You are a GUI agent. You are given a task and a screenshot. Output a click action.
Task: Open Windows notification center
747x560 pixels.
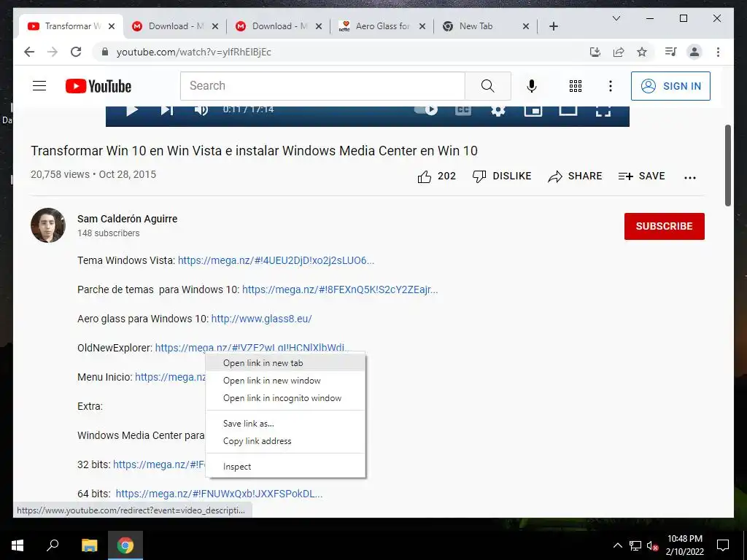point(723,545)
